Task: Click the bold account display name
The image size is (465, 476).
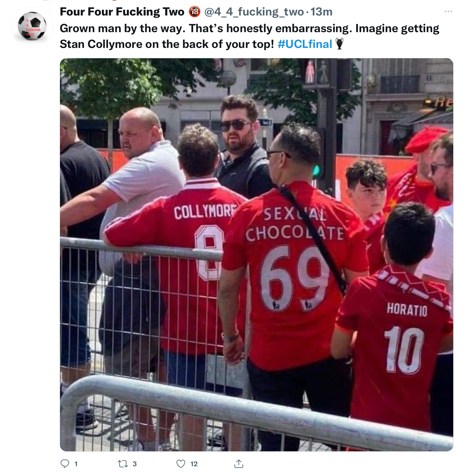Action: pyautogui.click(x=122, y=12)
